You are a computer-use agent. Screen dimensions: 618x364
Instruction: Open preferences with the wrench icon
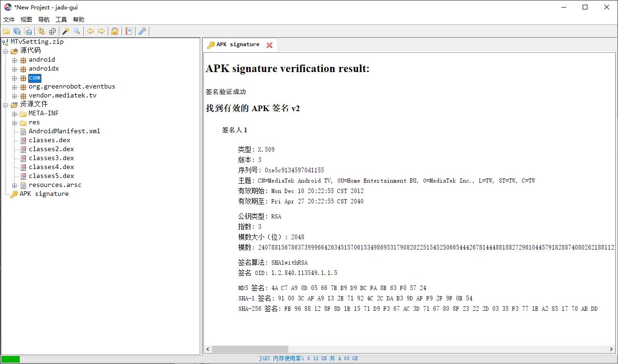(142, 31)
